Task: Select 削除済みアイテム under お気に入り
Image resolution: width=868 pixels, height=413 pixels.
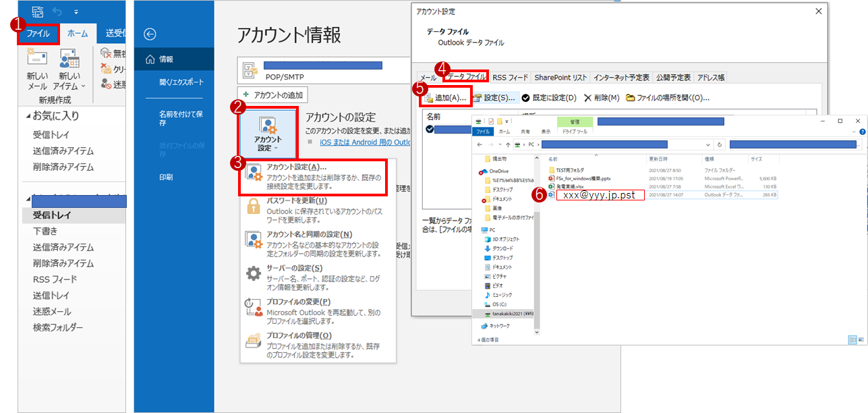Action: [63, 167]
